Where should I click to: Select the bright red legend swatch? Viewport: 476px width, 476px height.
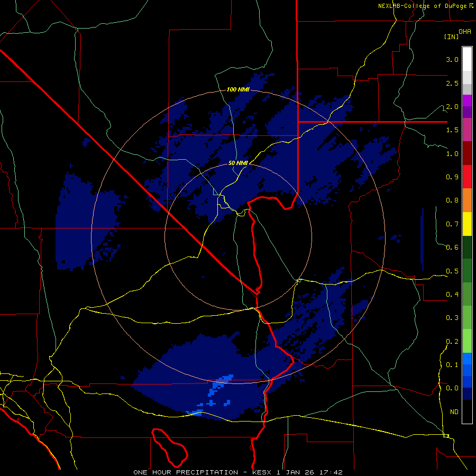point(467,177)
